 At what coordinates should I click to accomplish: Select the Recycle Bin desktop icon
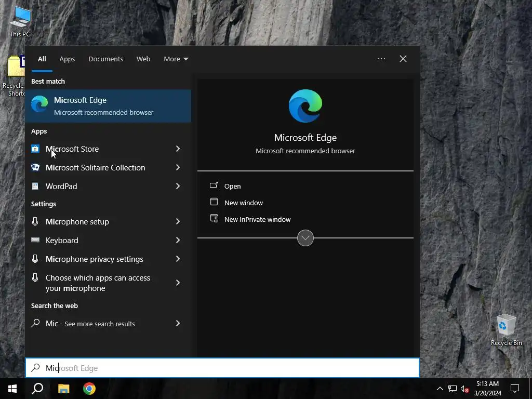tap(506, 330)
